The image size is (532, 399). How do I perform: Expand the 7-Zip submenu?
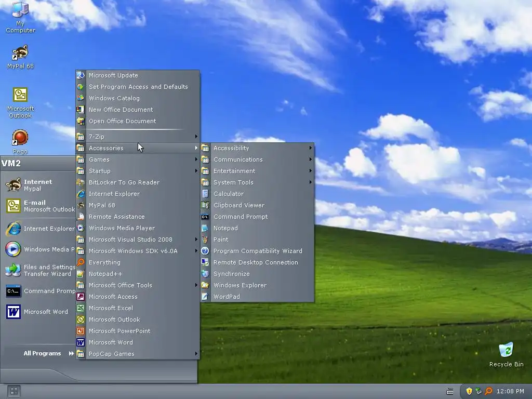(x=138, y=137)
